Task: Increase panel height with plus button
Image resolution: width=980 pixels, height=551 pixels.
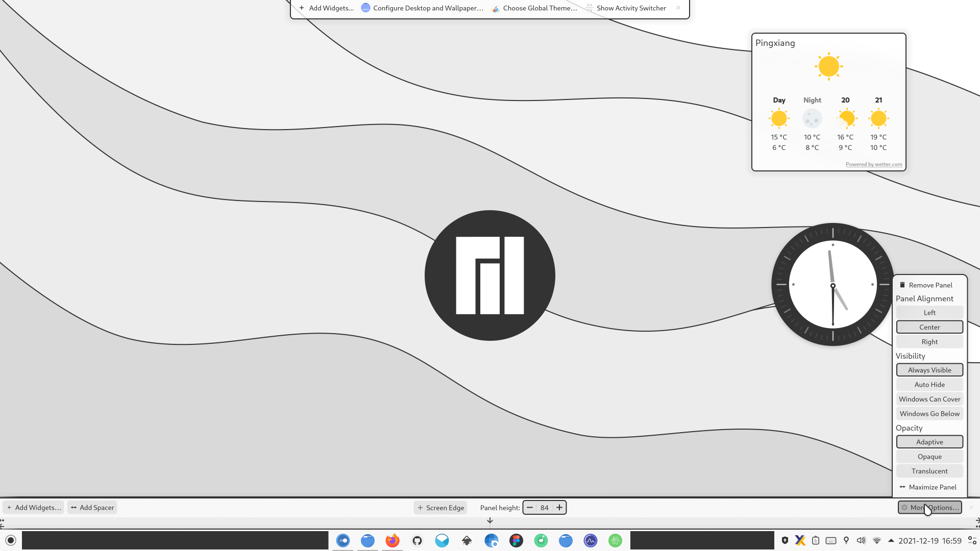Action: (559, 508)
